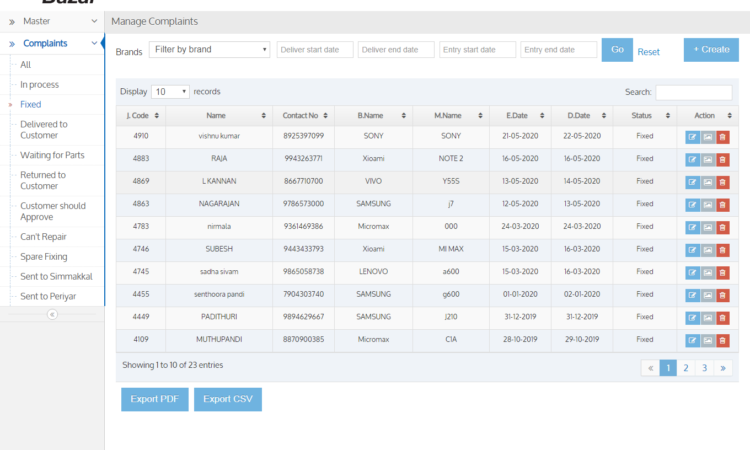
Task: Go to page 2 of the results
Action: (x=686, y=368)
